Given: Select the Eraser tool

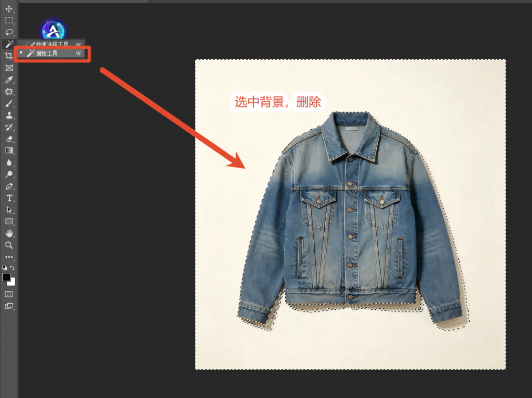Looking at the screenshot, I should [9, 139].
